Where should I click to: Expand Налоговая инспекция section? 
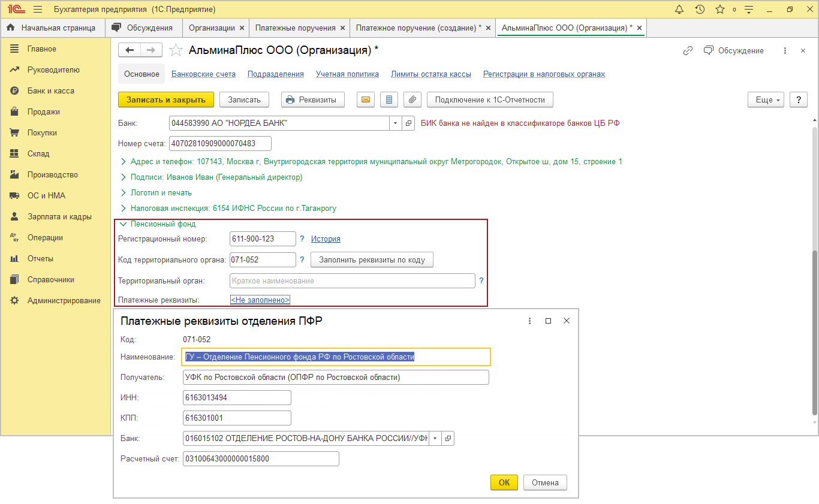[228, 209]
